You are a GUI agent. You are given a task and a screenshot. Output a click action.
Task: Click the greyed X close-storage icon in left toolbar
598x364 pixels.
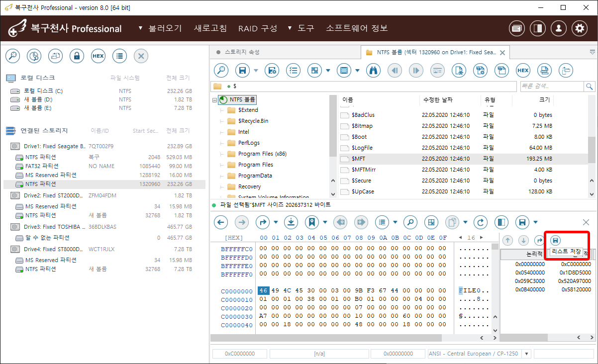141,56
